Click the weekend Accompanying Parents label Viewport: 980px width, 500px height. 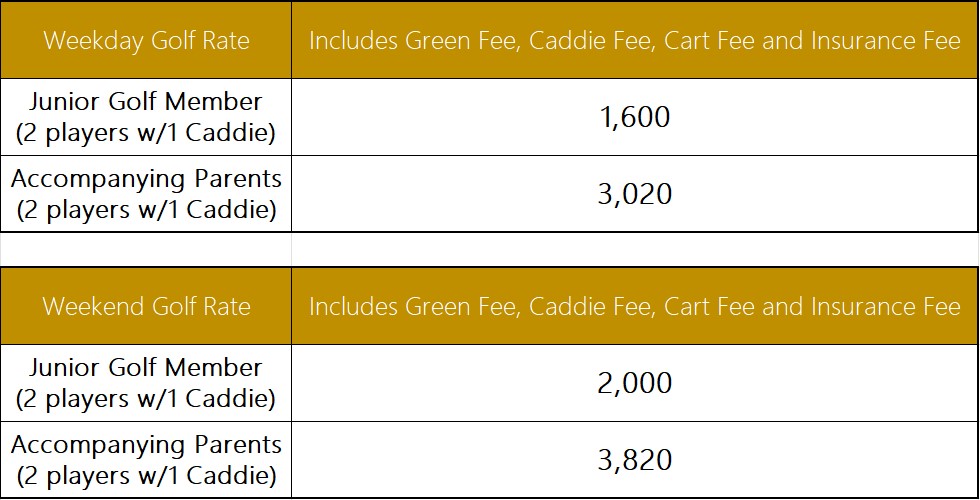[146, 444]
